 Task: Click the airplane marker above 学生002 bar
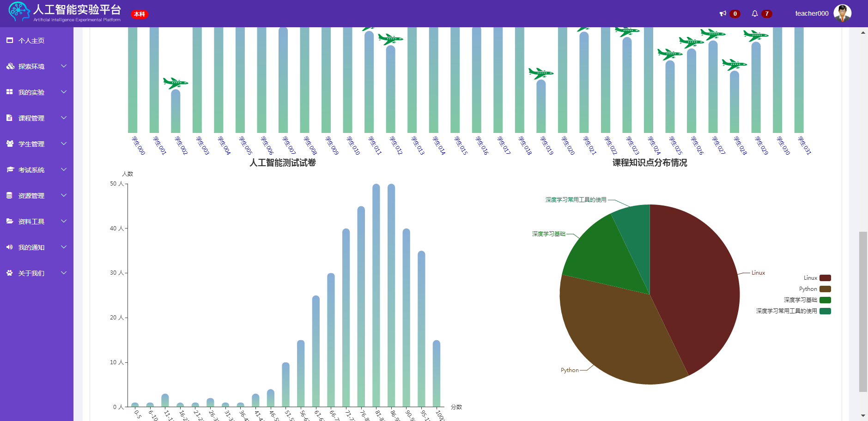coord(176,84)
